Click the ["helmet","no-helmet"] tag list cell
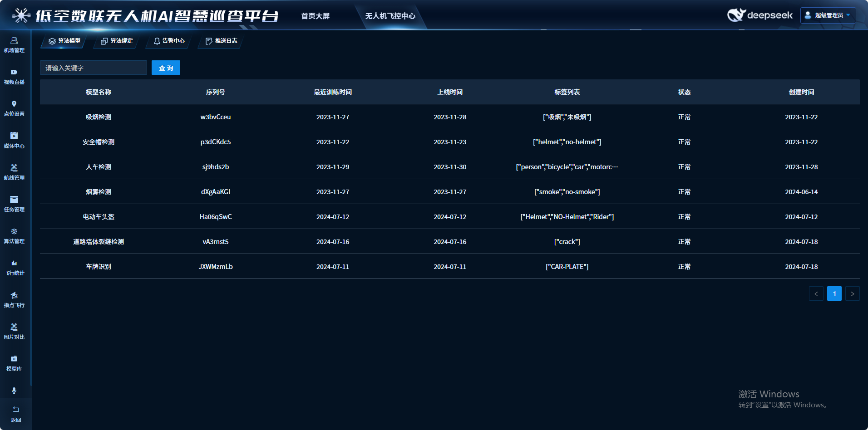This screenshot has height=430, width=868. pyautogui.click(x=567, y=142)
